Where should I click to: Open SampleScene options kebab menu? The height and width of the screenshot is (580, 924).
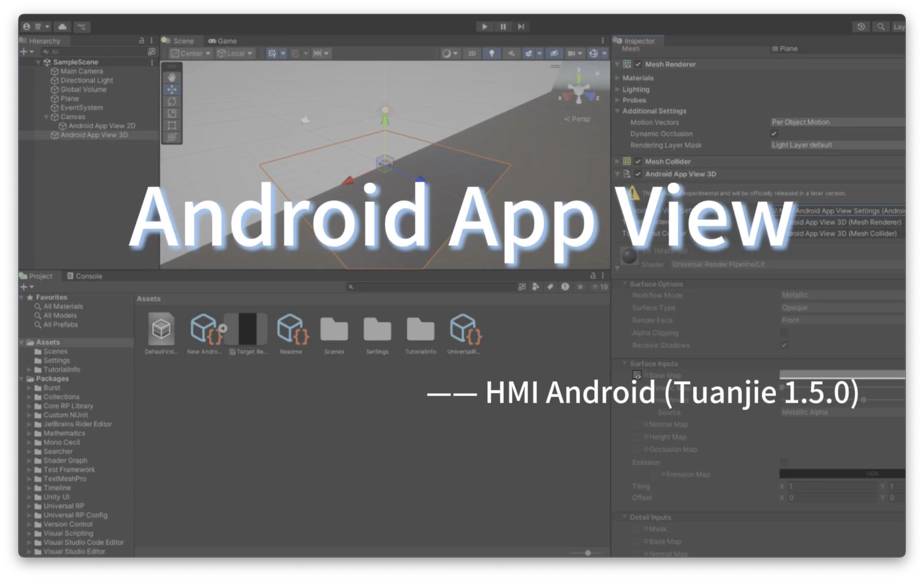pyautogui.click(x=152, y=62)
